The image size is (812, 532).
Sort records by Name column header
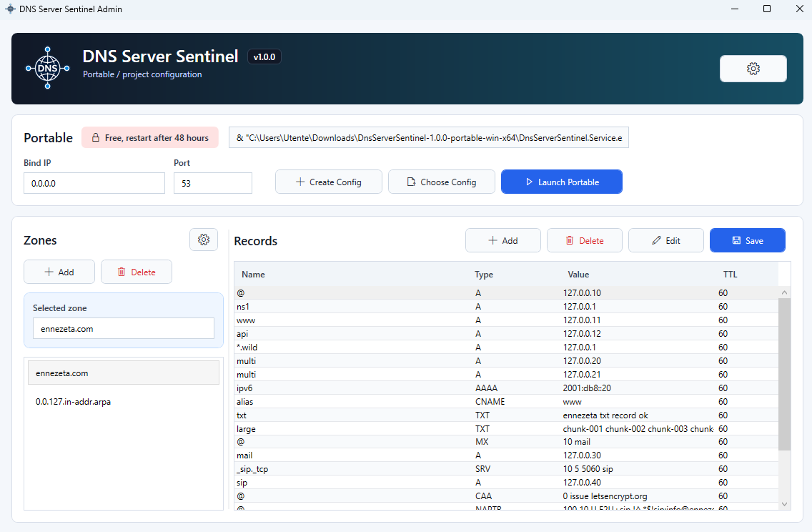pyautogui.click(x=253, y=274)
